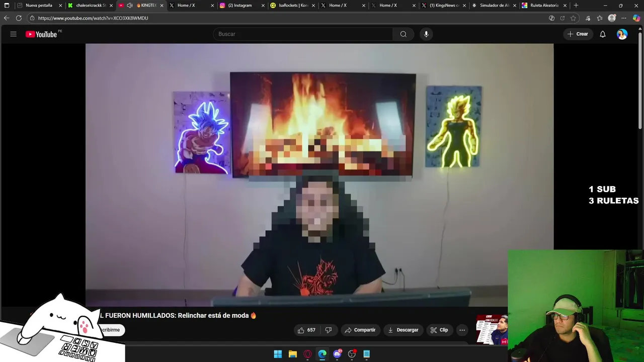The height and width of the screenshot is (362, 644).
Task: Click the Descargar download button
Action: tap(404, 330)
